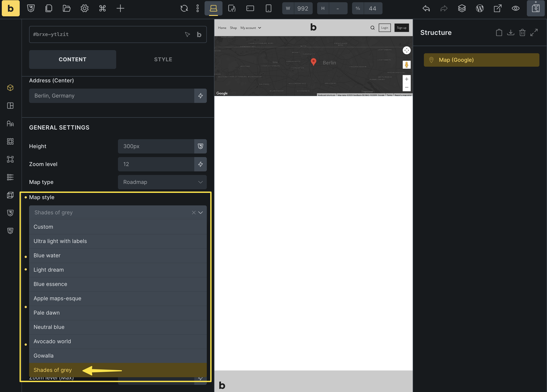Choose Apple maps-esque map style
Image resolution: width=547 pixels, height=392 pixels.
pos(118,298)
